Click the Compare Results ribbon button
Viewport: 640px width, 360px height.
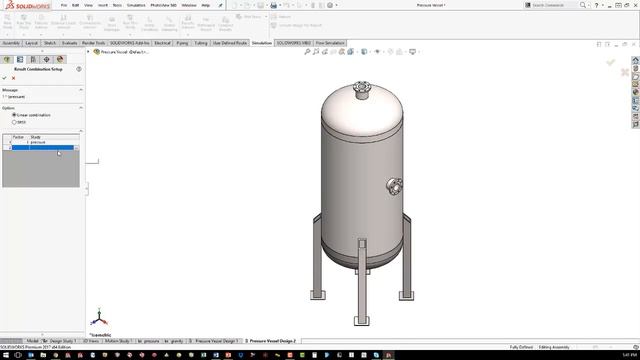(x=225, y=24)
